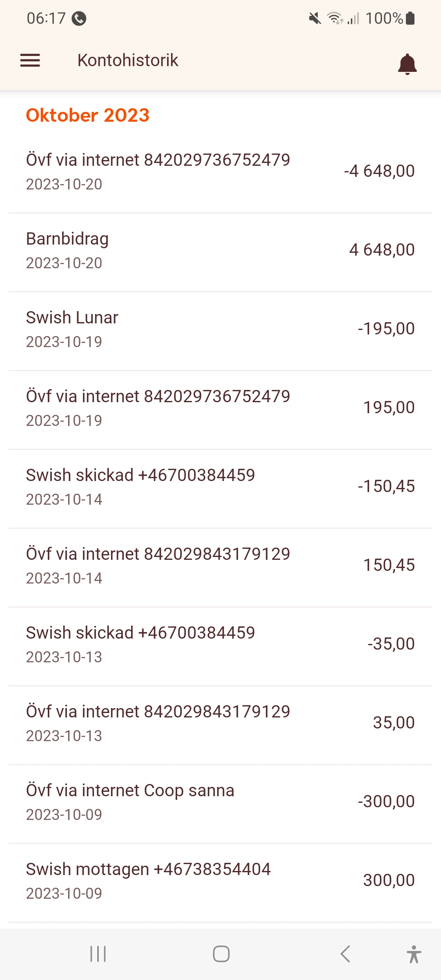This screenshot has height=980, width=441.
Task: Open the 150,45 transfer dated 2023-10-14
Action: (x=220, y=565)
